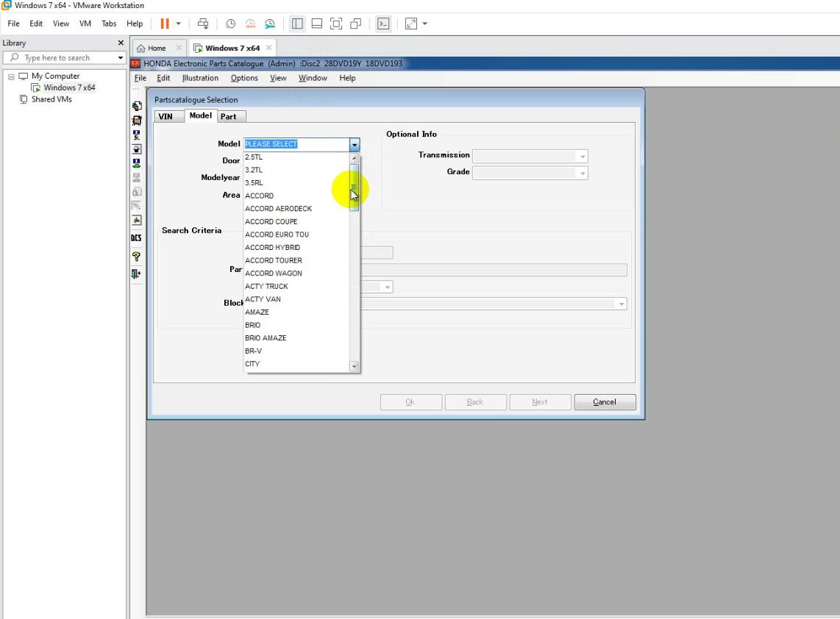Click the Cancel button

point(605,402)
